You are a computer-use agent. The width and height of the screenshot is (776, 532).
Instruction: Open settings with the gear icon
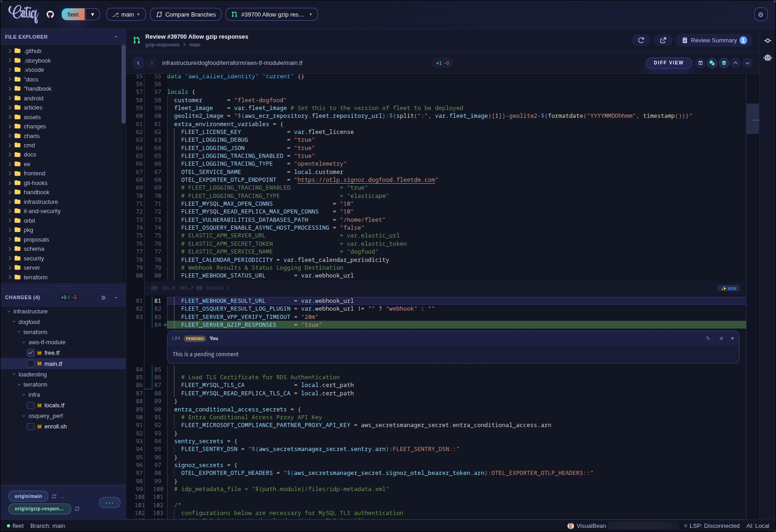pos(761,14)
